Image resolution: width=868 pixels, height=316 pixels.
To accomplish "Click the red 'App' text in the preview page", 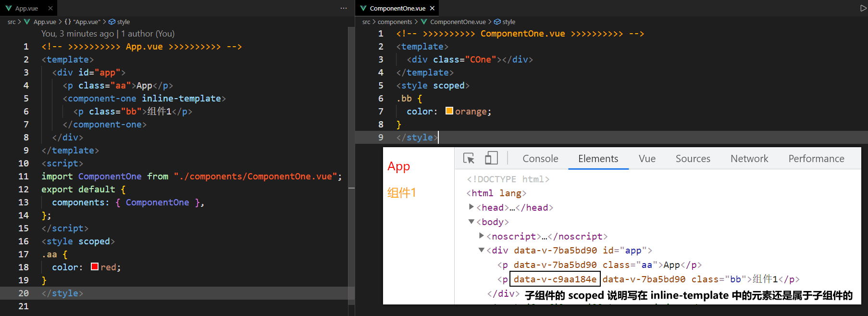I will point(399,166).
